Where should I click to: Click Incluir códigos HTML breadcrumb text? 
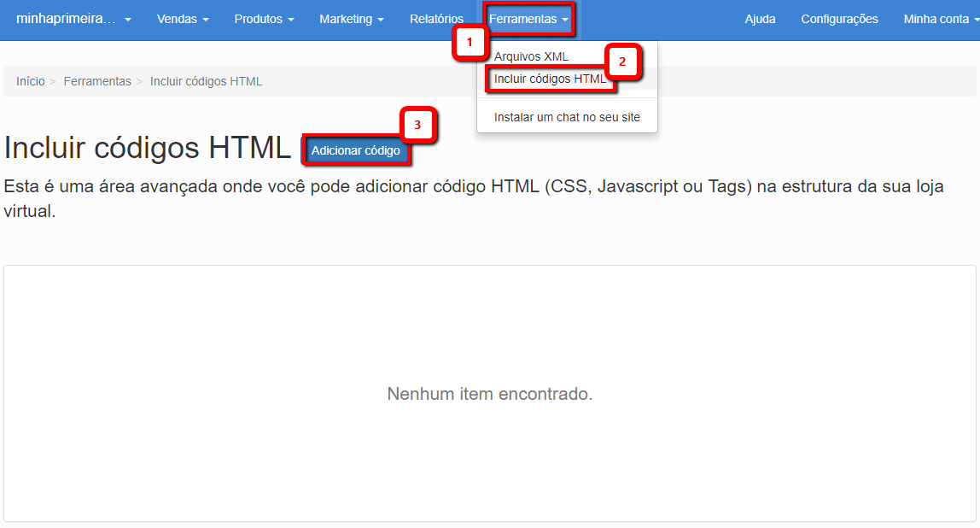point(207,81)
